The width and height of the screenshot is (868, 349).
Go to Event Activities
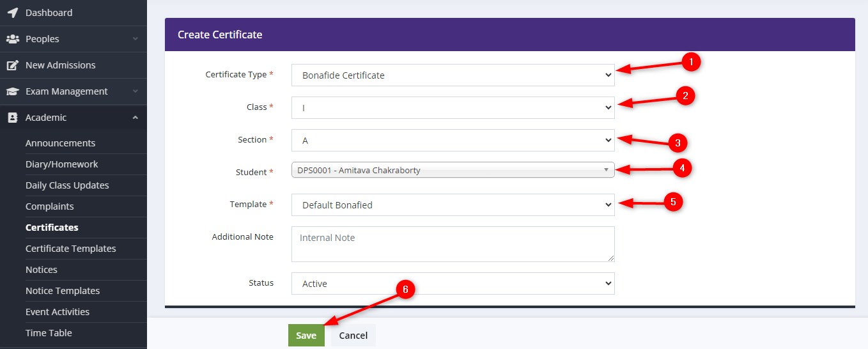click(x=58, y=312)
